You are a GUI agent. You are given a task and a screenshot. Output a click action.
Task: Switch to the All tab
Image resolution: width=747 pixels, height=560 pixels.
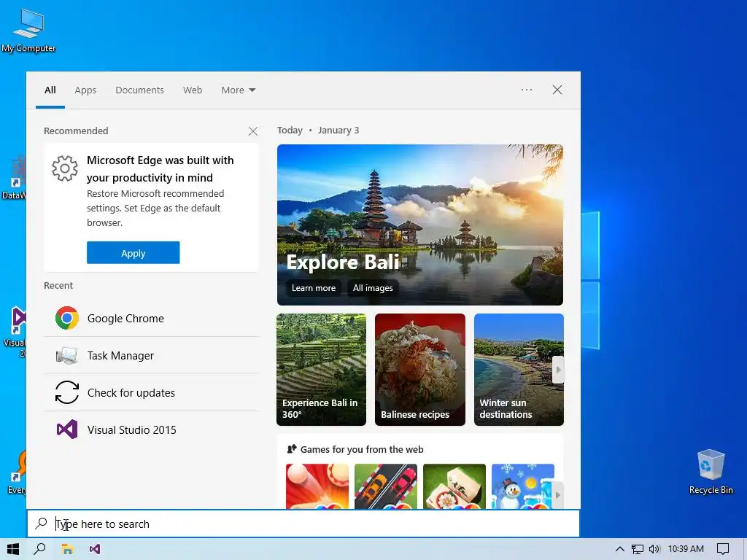tap(50, 90)
